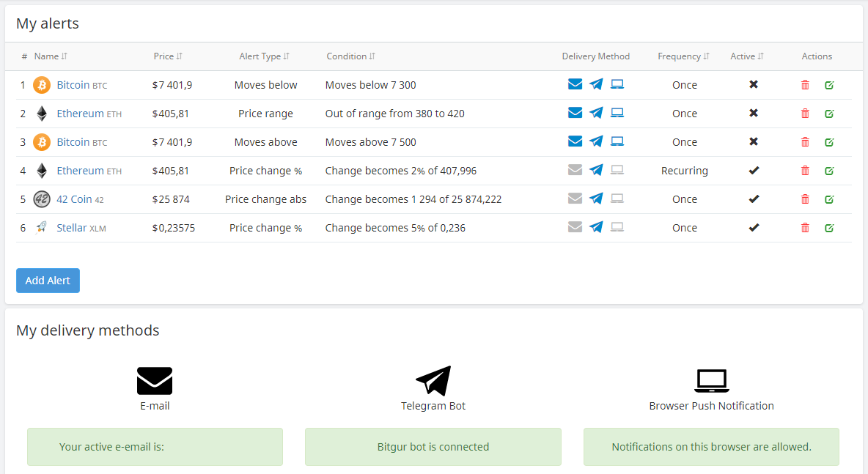Click the large E-mail envelope icon
868x474 pixels.
(155, 381)
